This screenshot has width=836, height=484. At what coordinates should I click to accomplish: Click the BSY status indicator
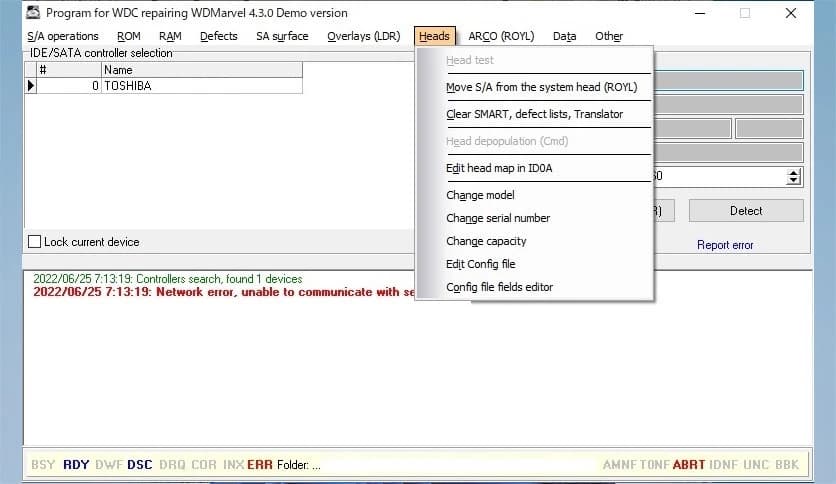click(43, 465)
